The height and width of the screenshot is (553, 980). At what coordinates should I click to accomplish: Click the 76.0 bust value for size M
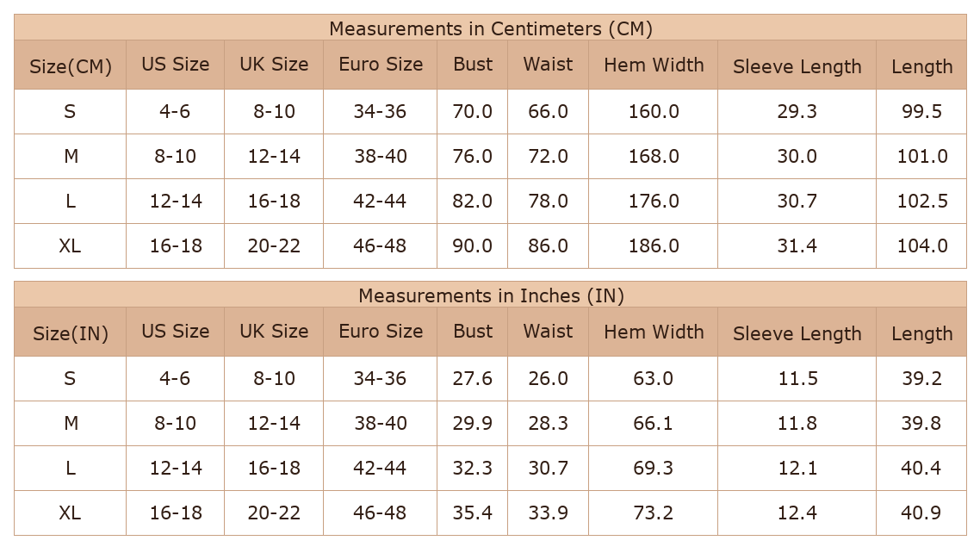click(x=472, y=156)
